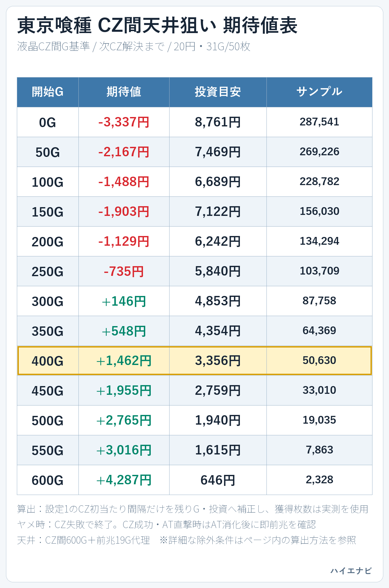Image resolution: width=389 pixels, height=588 pixels.
Task: Click sample count 19,035
Action: [x=319, y=420]
